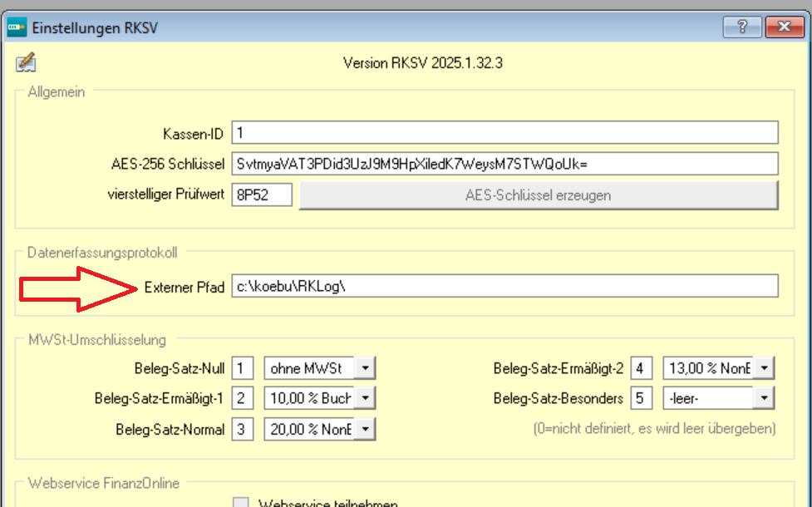Click the Beleg-Satz-Ermäßigt-1 label
The image size is (812, 507).
[159, 399]
